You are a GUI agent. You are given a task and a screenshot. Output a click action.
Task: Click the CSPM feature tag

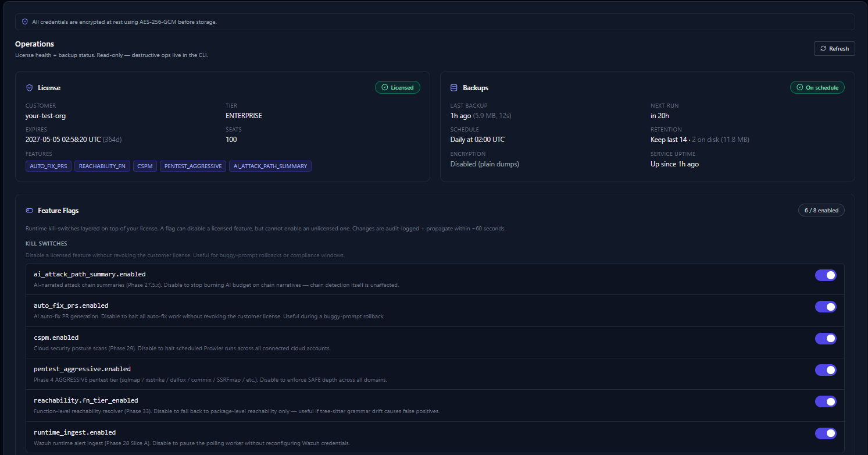click(x=145, y=166)
